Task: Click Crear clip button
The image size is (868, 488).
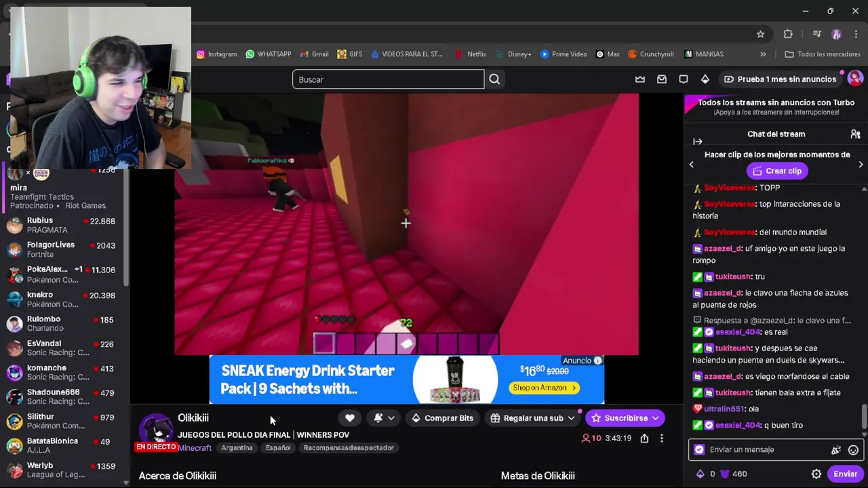Action: pos(776,171)
